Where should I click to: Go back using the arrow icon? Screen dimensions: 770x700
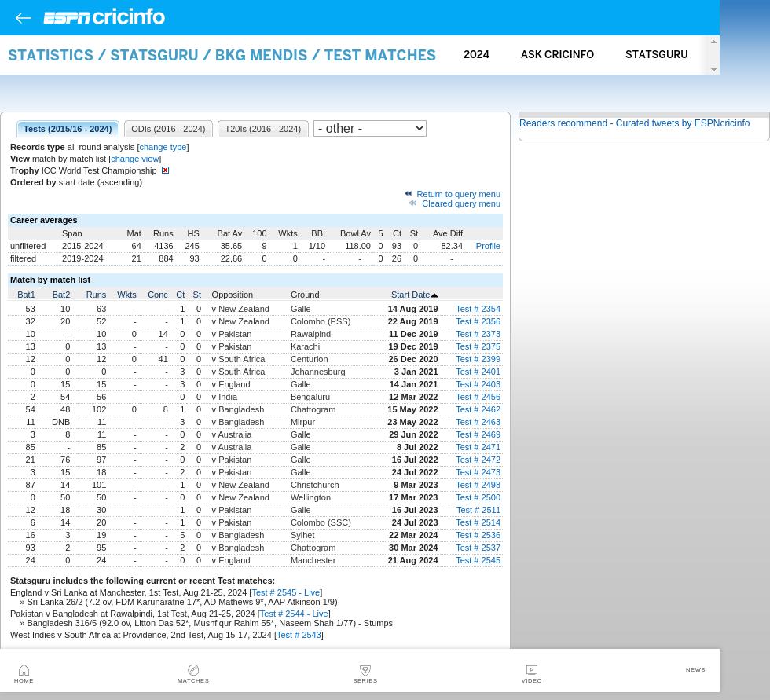(x=23, y=18)
